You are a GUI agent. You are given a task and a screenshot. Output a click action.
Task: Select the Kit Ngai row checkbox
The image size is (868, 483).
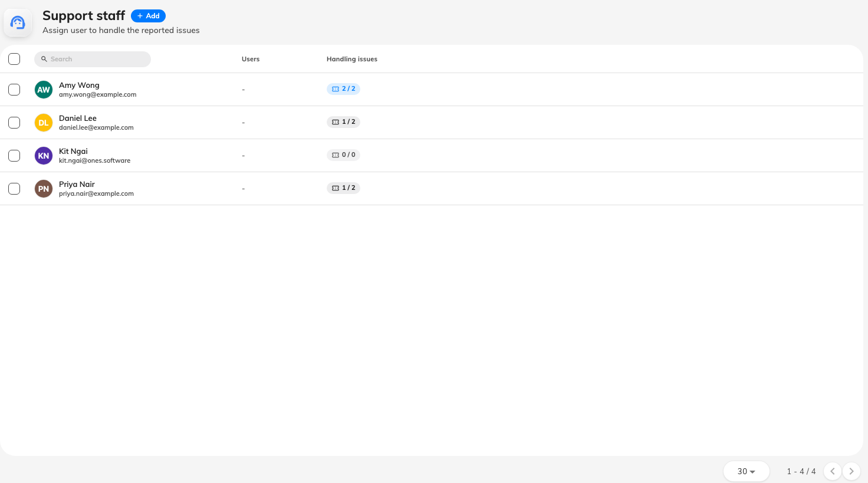tap(14, 156)
